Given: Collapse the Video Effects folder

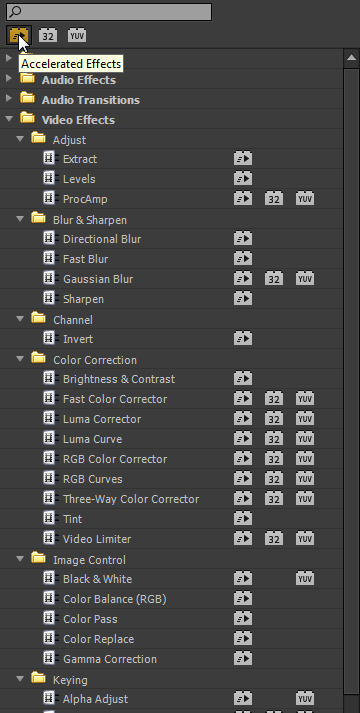Looking at the screenshot, I should click(x=8, y=119).
